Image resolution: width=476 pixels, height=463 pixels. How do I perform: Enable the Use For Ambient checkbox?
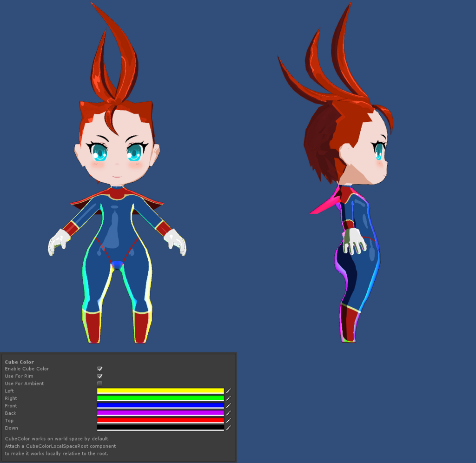point(99,384)
